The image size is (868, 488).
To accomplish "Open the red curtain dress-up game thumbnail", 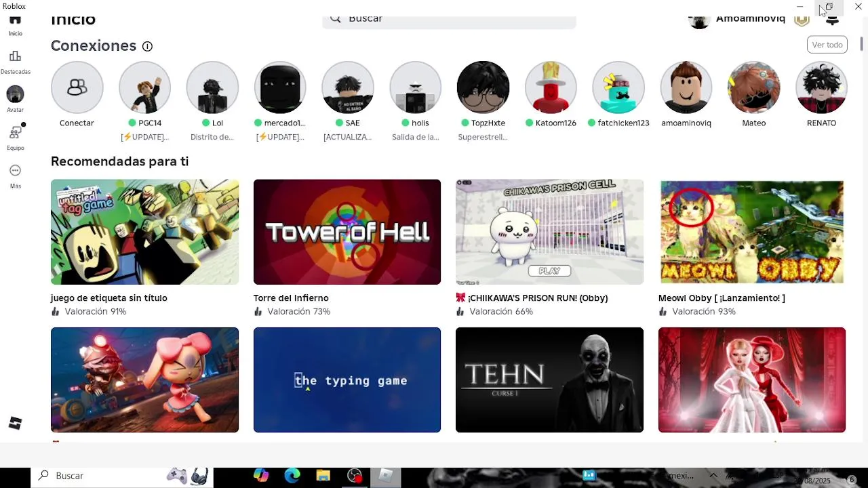I will (x=752, y=380).
